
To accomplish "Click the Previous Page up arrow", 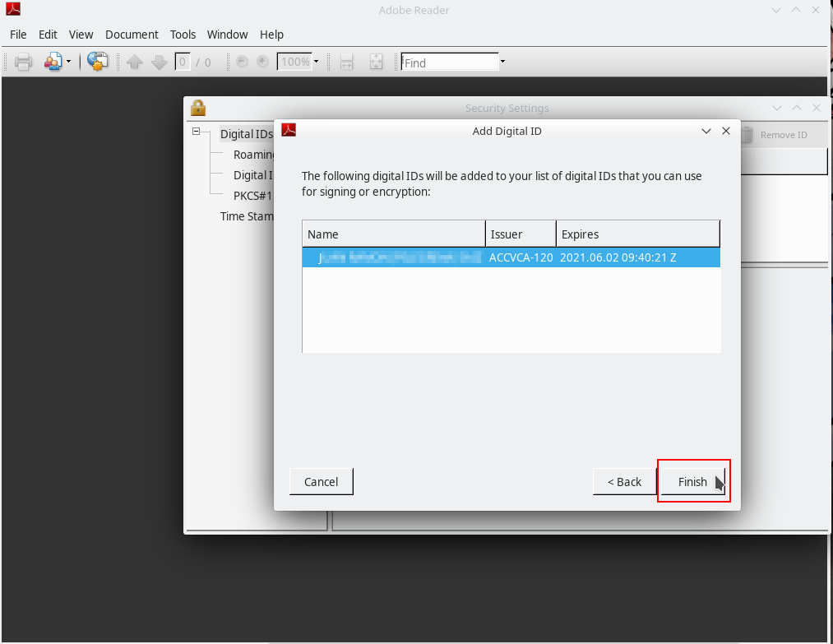I will 135,62.
